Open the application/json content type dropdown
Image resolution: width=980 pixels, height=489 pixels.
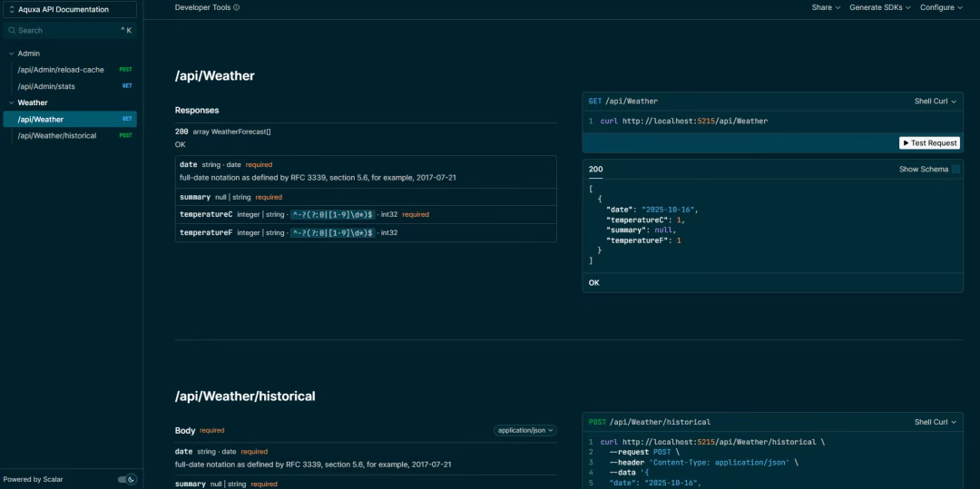click(525, 430)
